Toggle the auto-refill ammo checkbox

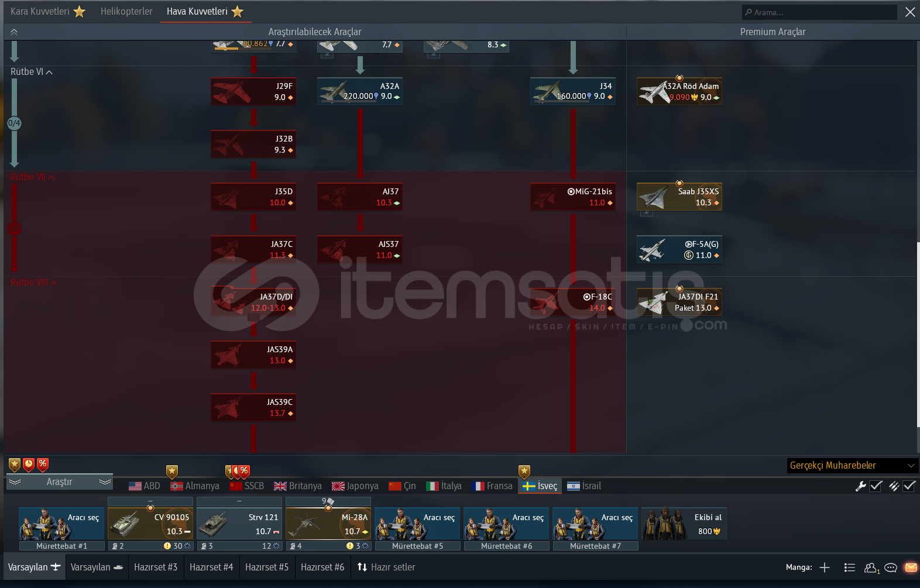pyautogui.click(x=909, y=486)
